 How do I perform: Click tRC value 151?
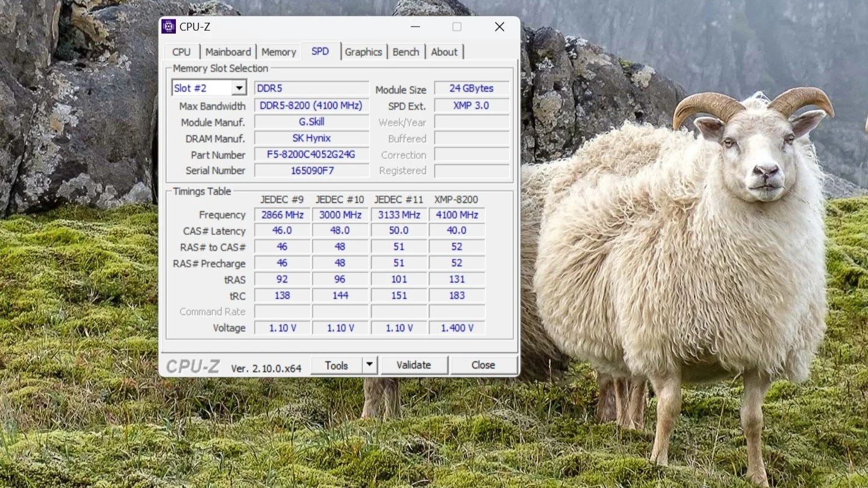(x=398, y=296)
